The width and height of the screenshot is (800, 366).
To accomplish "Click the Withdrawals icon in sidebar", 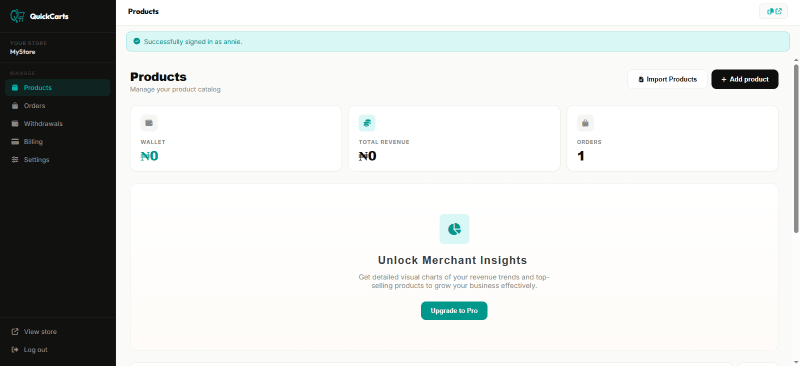I will point(15,124).
